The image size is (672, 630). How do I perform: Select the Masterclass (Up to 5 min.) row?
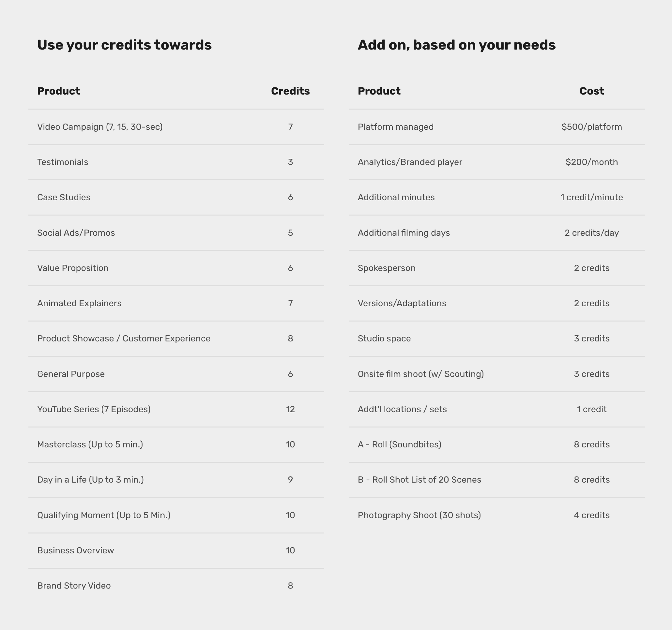[90, 444]
